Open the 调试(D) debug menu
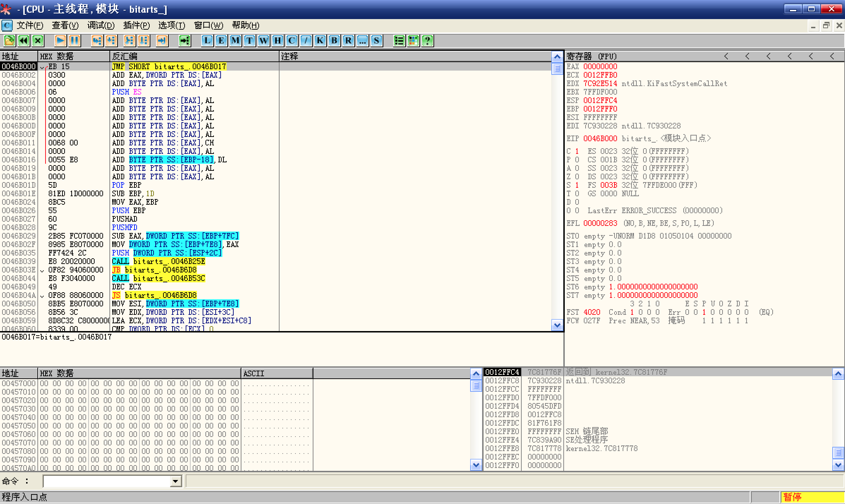Screen dimensions: 845x504 [x=101, y=25]
